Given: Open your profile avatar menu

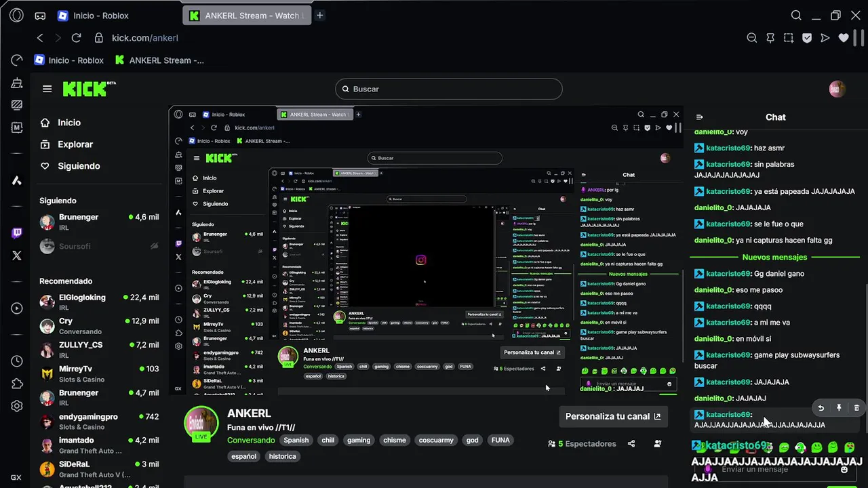Looking at the screenshot, I should (x=837, y=89).
